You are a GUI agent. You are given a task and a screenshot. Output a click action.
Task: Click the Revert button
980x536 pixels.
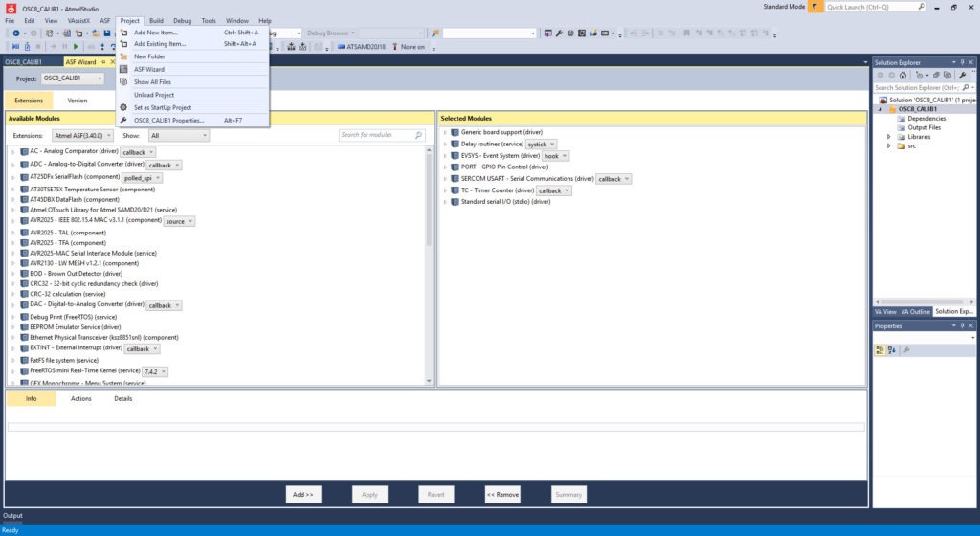[x=435, y=494]
